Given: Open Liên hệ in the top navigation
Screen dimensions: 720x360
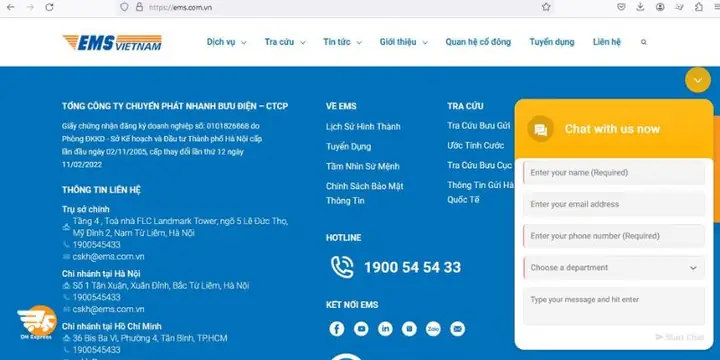Looking at the screenshot, I should tap(607, 42).
